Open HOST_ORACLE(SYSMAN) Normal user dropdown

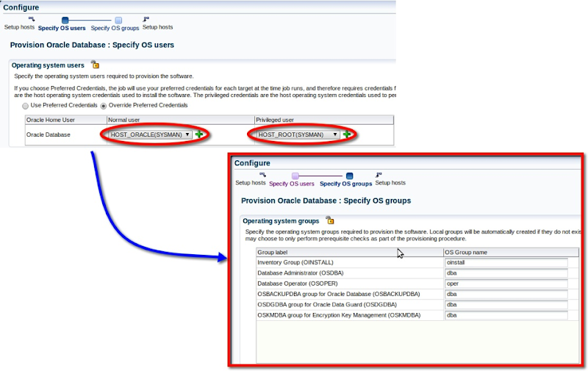point(151,134)
